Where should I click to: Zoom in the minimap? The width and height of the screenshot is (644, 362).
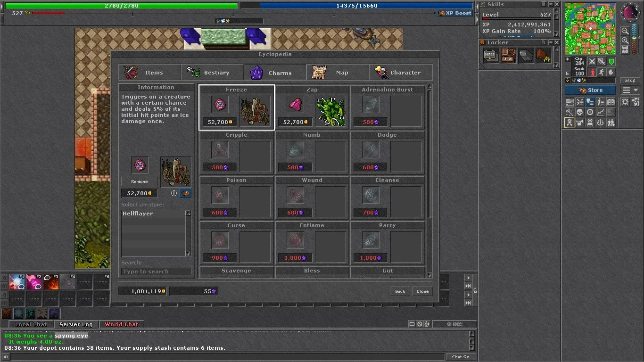pos(625,40)
